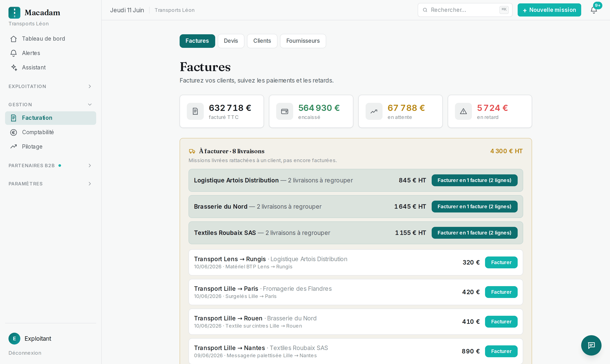Open Tableau de bord menu item
Image resolution: width=610 pixels, height=364 pixels.
50,39
